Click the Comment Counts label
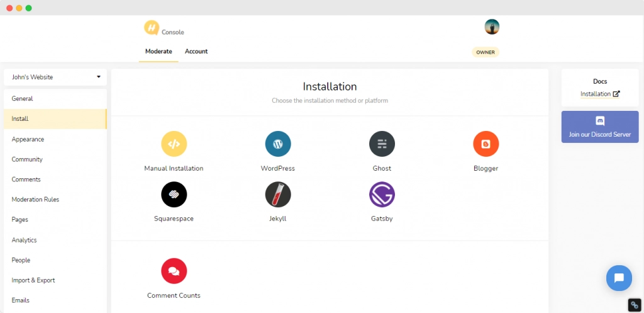 174,295
